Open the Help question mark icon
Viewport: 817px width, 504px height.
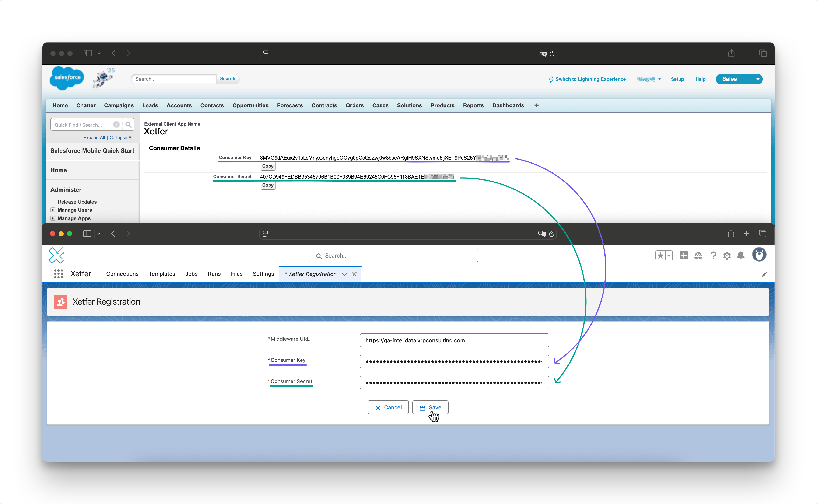pyautogui.click(x=713, y=255)
